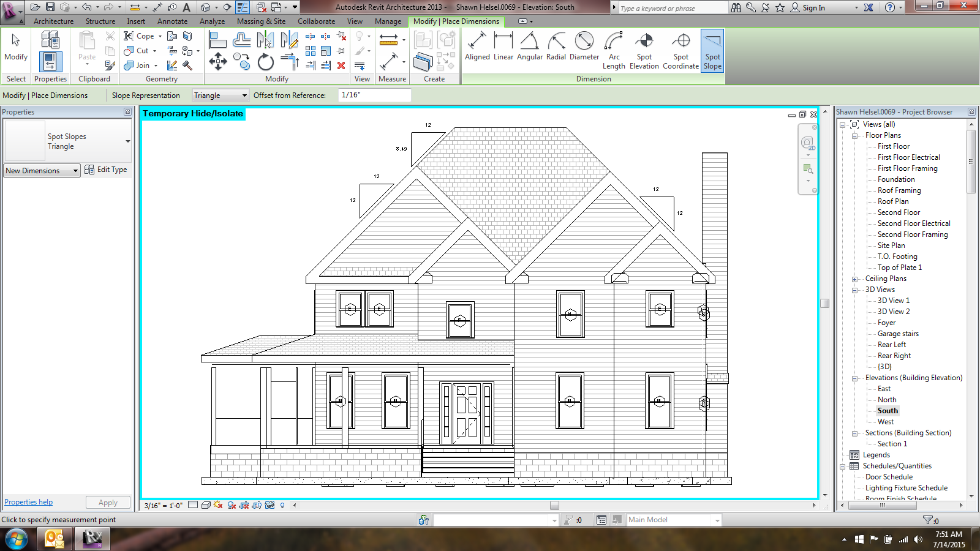Viewport: 980px width, 551px height.
Task: Open the Main Model design options dropdown
Action: click(674, 520)
